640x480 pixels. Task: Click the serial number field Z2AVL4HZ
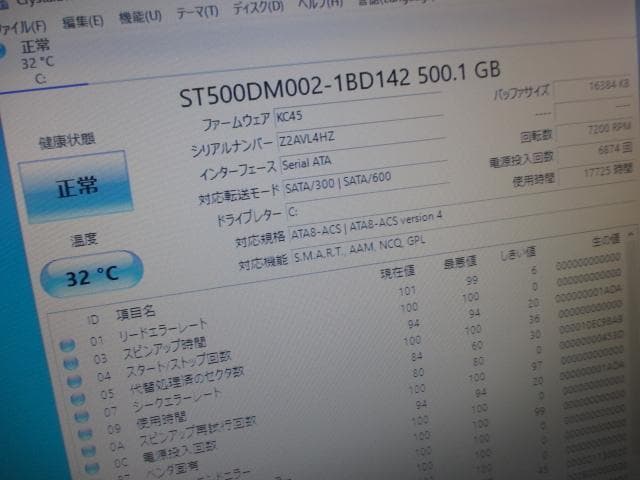[361, 135]
